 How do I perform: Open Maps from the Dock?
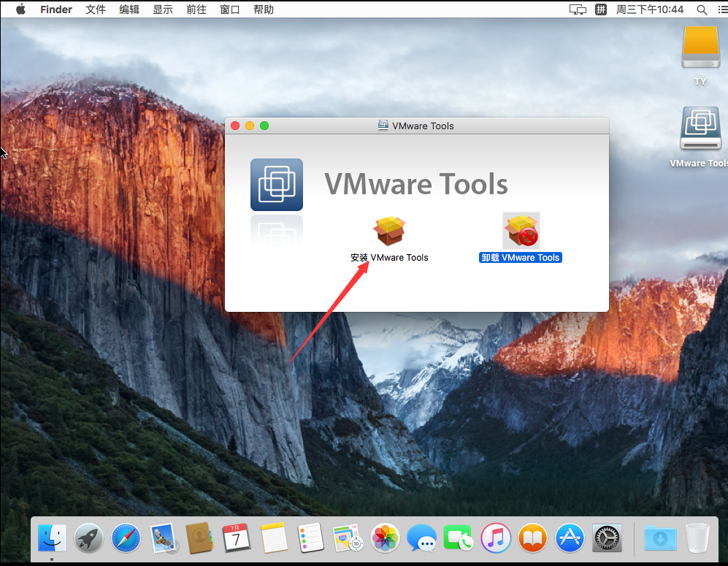(348, 538)
